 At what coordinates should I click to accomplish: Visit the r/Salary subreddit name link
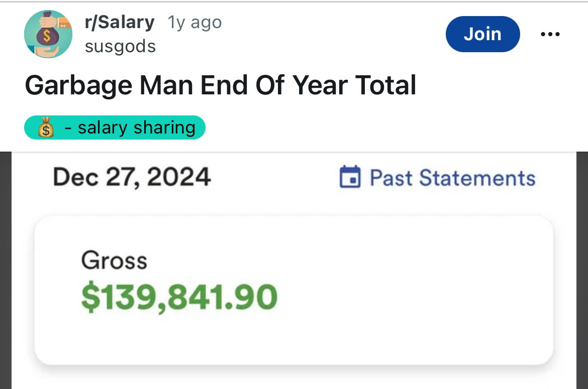coord(120,22)
